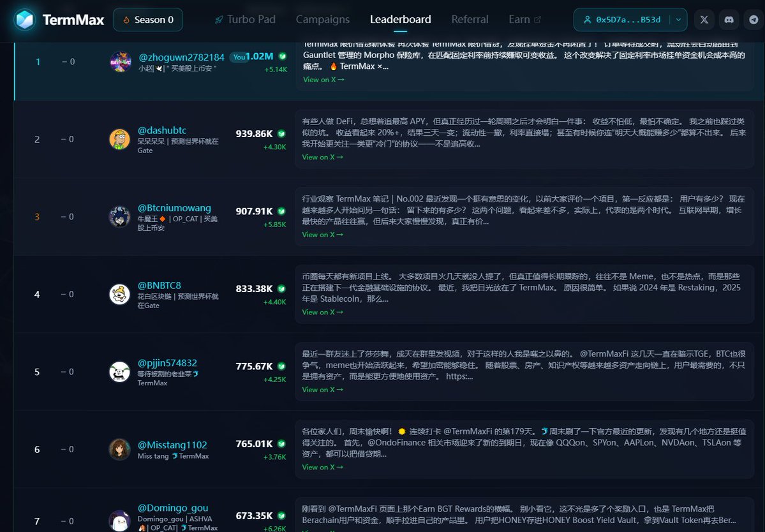Click avatar of @Btcniumowang
The width and height of the screenshot is (765, 532).
(x=119, y=216)
